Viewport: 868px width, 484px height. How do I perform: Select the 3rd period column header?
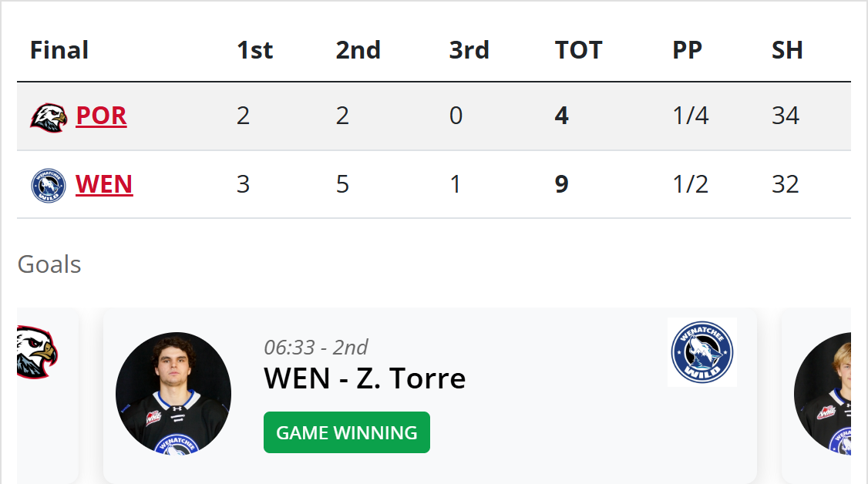tap(469, 50)
